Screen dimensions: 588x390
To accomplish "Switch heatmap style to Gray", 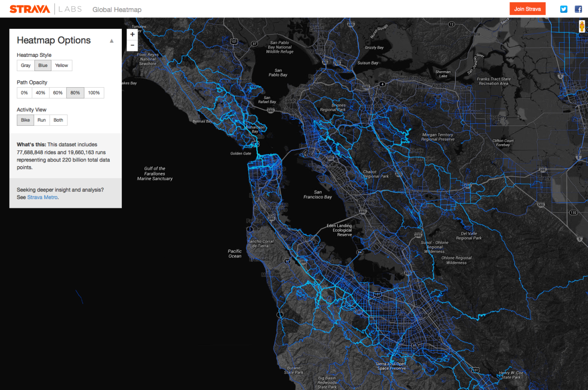I will (x=26, y=66).
